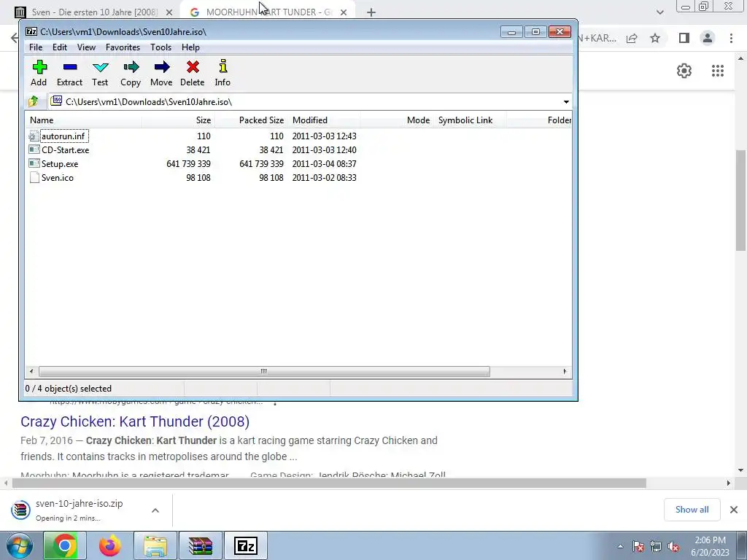The width and height of the screenshot is (747, 560).
Task: Open WinRAR from the taskbar
Action: coord(201,545)
